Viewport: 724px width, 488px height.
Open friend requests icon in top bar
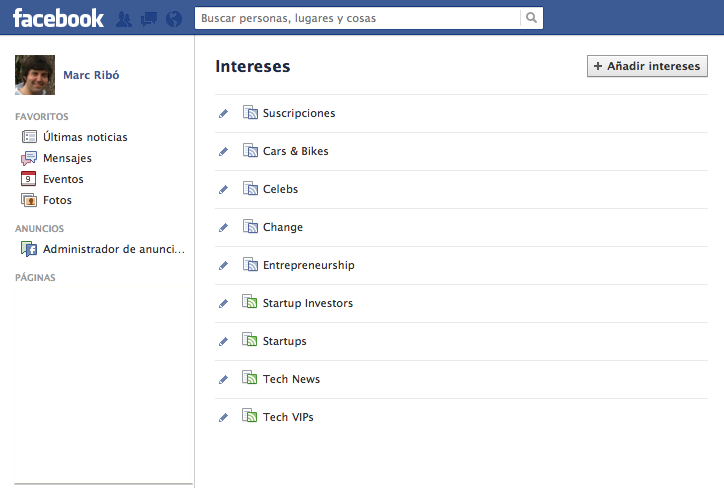124,19
